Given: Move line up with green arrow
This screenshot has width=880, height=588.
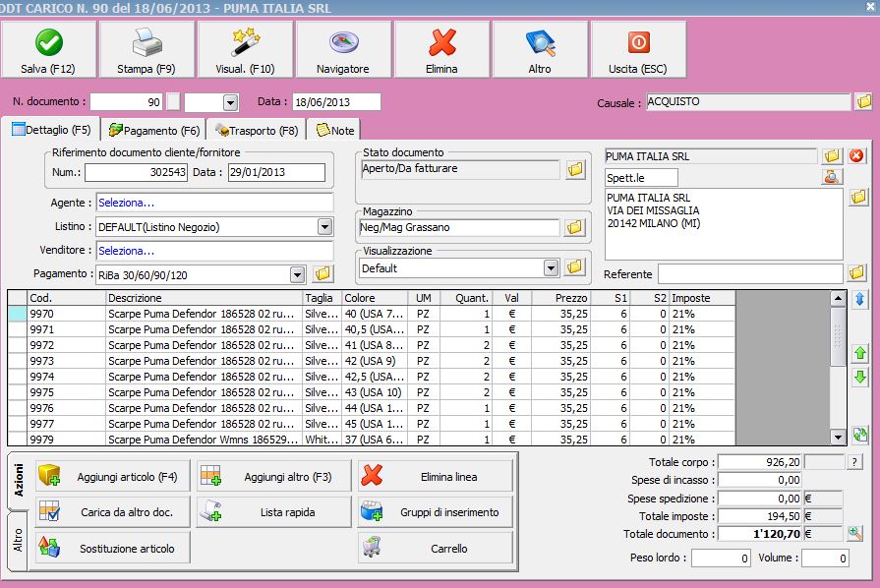Looking at the screenshot, I should tap(859, 353).
